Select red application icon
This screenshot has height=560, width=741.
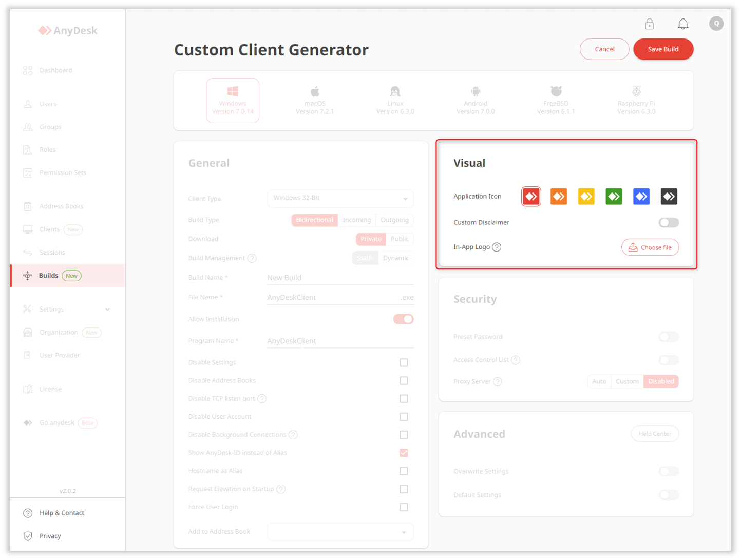coord(531,196)
